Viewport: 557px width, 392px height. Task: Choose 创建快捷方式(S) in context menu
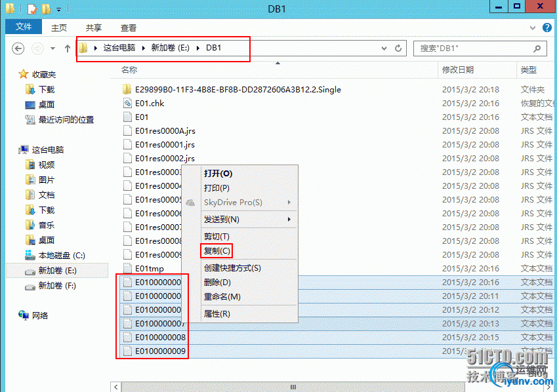pos(232,268)
